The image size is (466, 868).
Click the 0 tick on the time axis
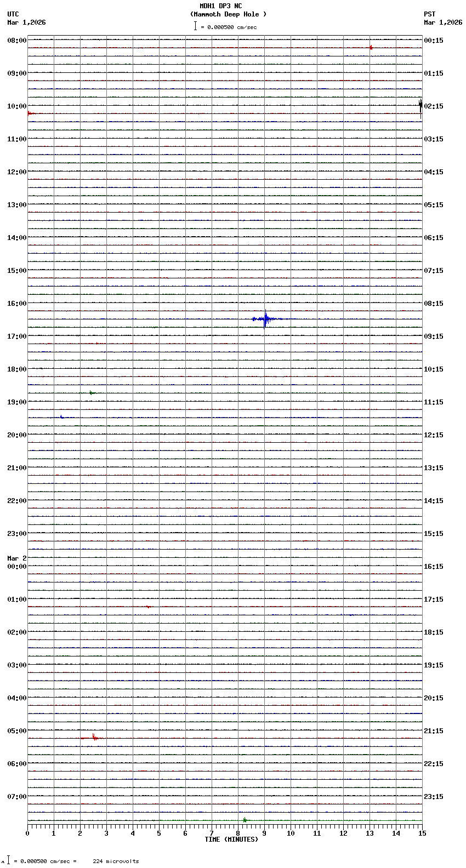pos(27,833)
